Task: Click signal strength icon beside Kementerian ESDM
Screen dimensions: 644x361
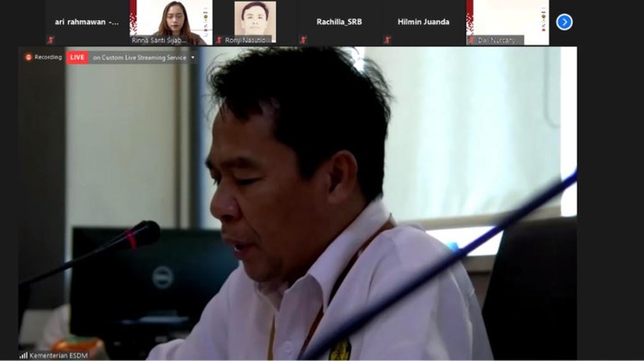Action: pyautogui.click(x=23, y=355)
